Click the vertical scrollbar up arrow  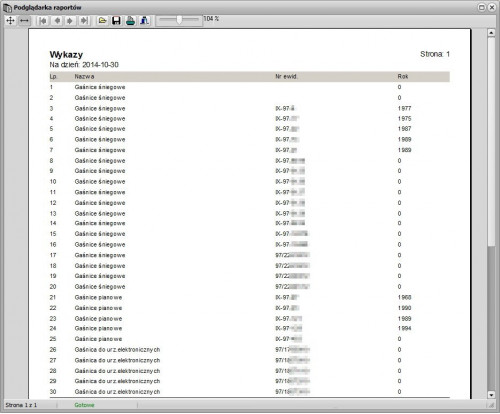coord(491,33)
